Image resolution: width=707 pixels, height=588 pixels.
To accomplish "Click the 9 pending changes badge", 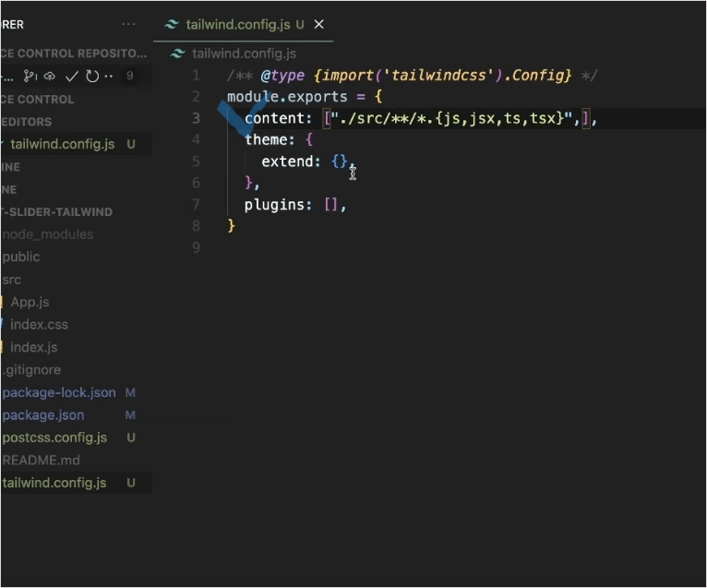I will coord(130,76).
